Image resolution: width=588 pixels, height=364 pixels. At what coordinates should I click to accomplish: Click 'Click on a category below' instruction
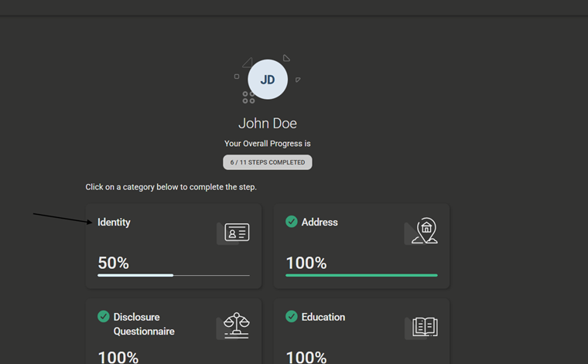tap(171, 187)
